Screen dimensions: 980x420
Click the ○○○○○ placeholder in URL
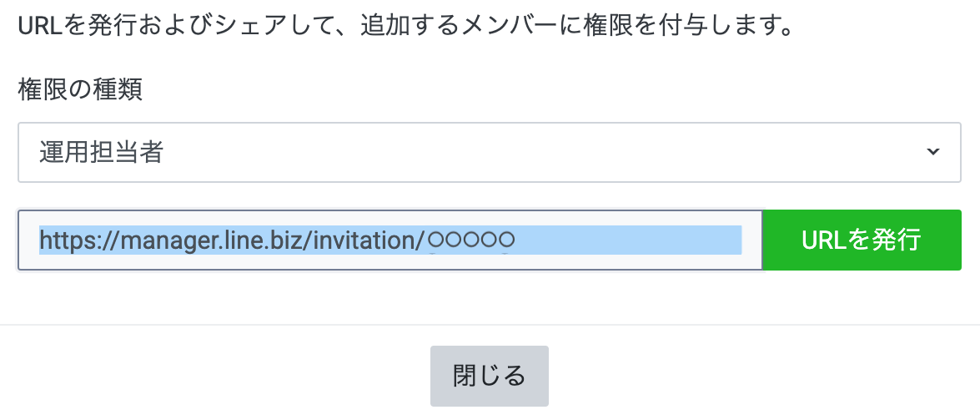click(471, 240)
